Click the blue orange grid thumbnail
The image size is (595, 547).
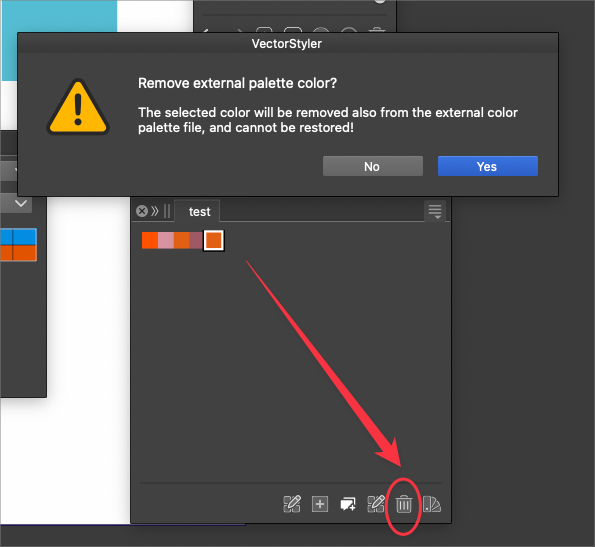point(18,245)
